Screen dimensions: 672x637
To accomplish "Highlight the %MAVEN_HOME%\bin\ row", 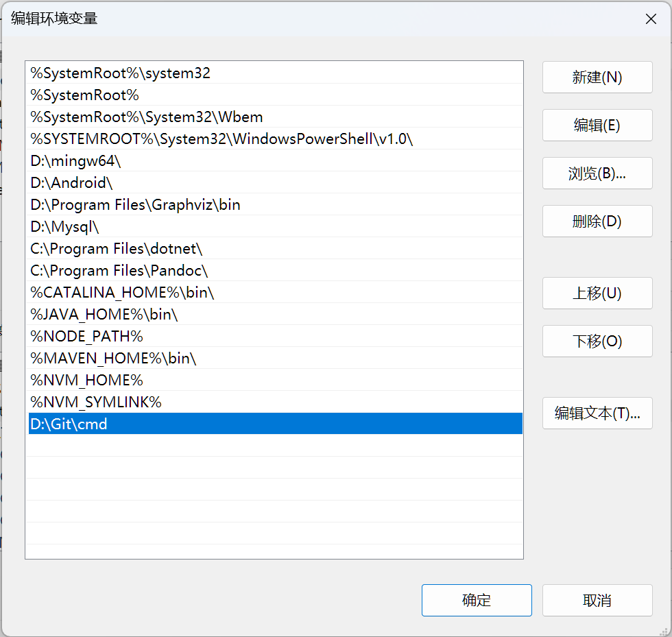I will pos(114,359).
